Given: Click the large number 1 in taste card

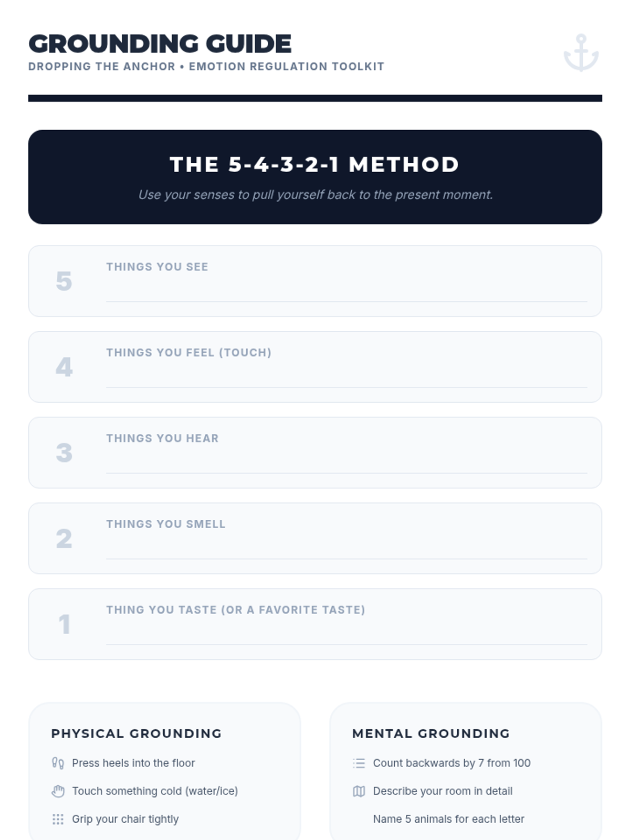Looking at the screenshot, I should click(64, 624).
